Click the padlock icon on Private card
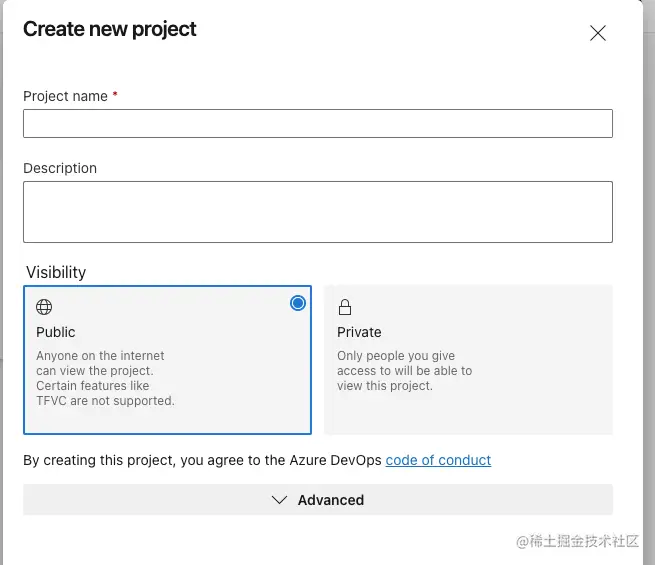 [345, 307]
